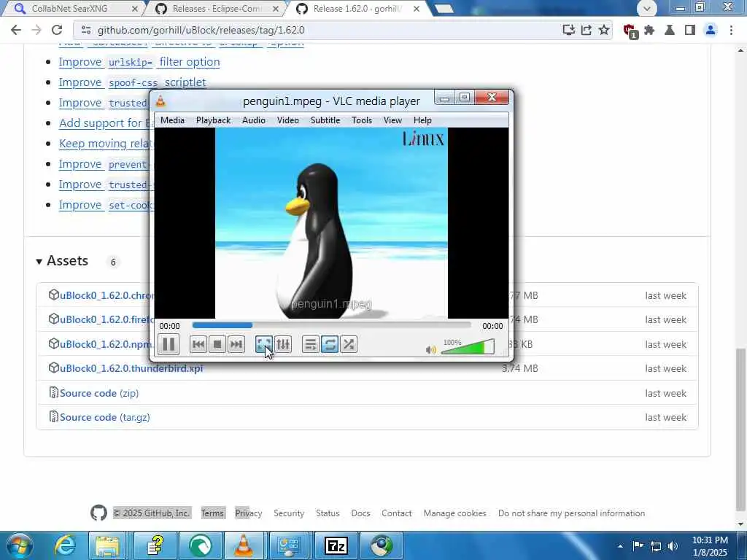Skip to next media in VLC
This screenshot has width=747, height=560.
(x=236, y=344)
